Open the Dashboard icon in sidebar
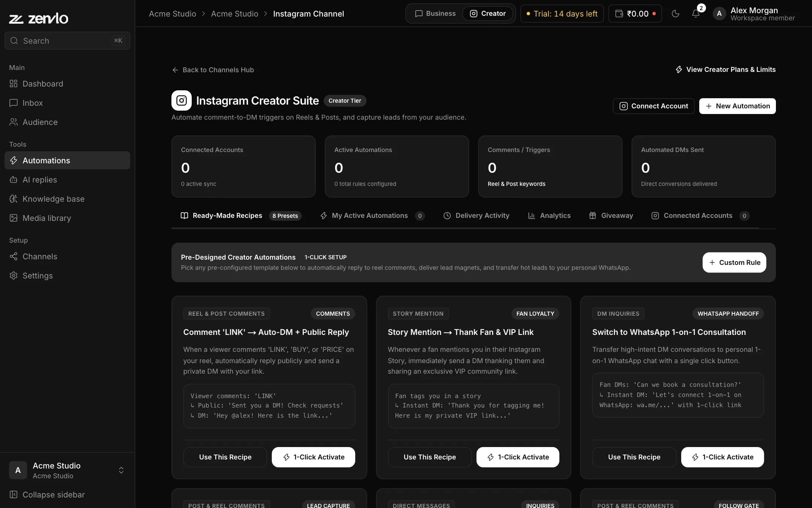Viewport: 812px width, 508px height. 14,84
